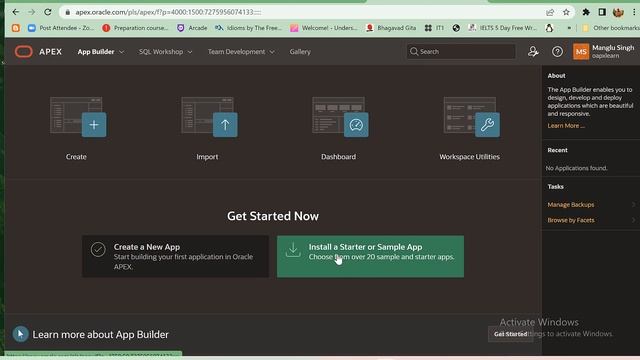Click the MS user initials badge
The width and height of the screenshot is (640, 360).
[x=581, y=52]
